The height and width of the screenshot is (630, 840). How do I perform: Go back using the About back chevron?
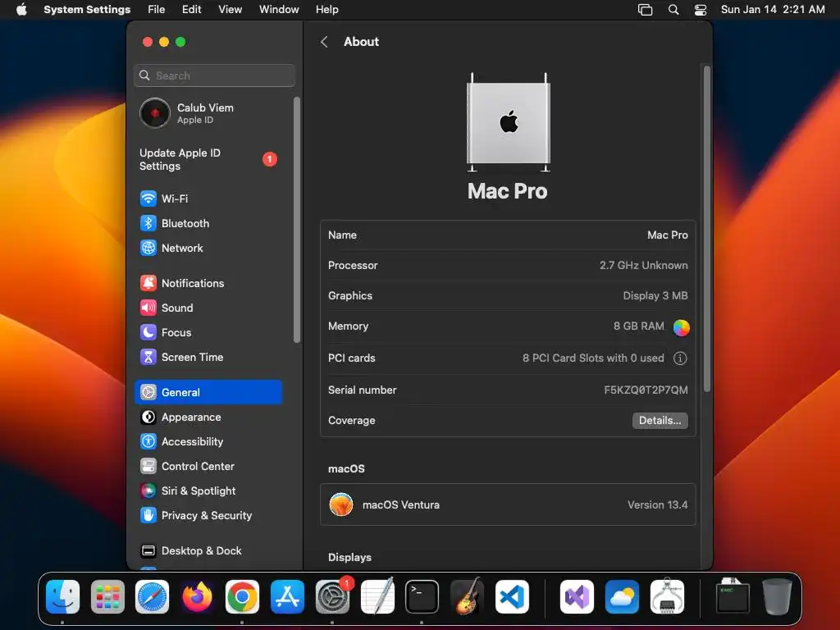tap(324, 42)
